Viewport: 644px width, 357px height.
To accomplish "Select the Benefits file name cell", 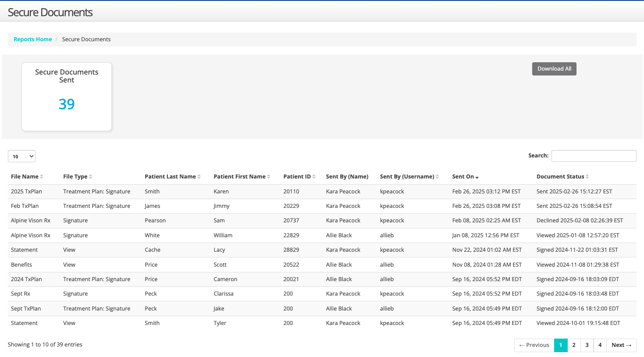I will point(21,265).
